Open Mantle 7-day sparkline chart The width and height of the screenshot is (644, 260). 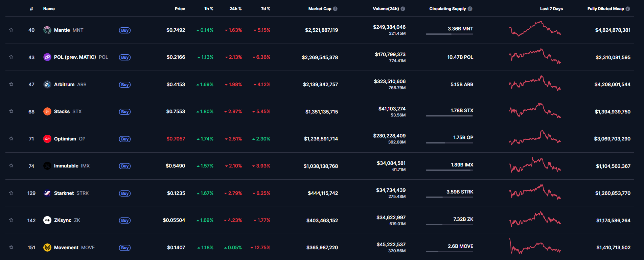pyautogui.click(x=535, y=29)
